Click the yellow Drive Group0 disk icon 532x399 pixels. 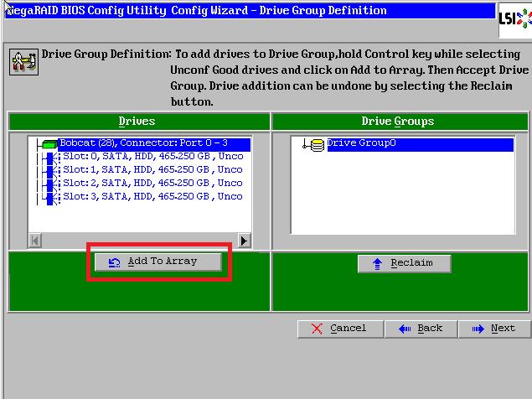[318, 145]
